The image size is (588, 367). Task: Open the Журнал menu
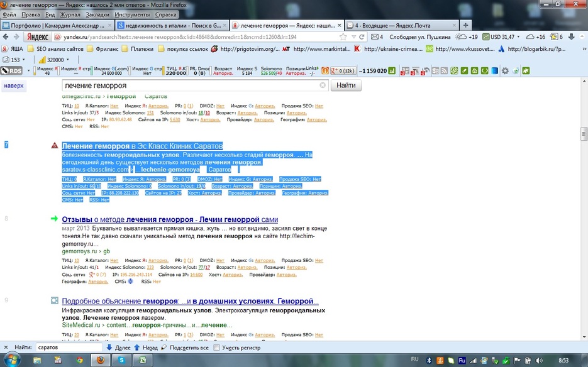click(x=70, y=14)
